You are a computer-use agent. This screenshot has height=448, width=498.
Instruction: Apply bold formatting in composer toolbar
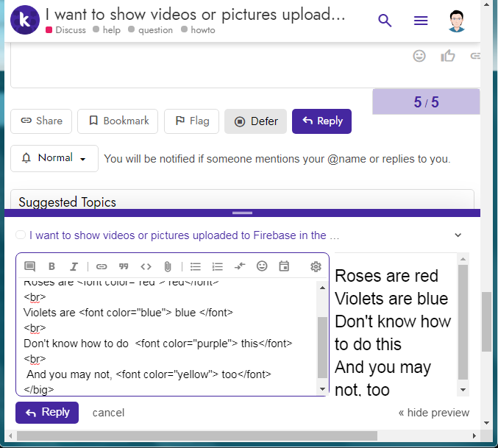point(51,266)
